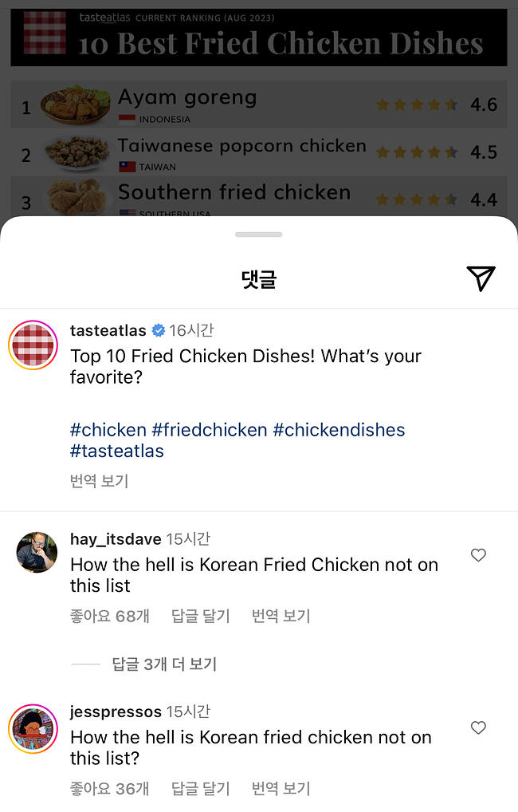This screenshot has height=812, width=518.
Task: Reply to jesspressos' comment
Action: [x=200, y=788]
